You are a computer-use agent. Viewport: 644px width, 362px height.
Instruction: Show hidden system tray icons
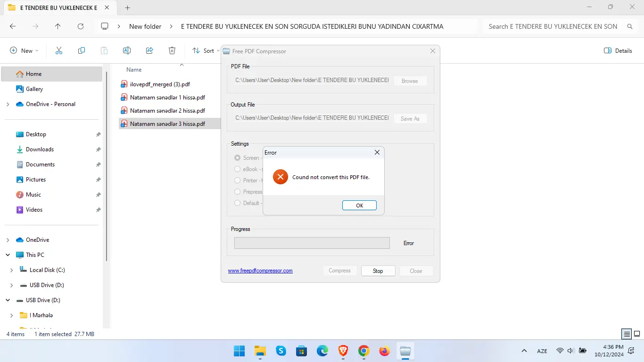pos(524,351)
